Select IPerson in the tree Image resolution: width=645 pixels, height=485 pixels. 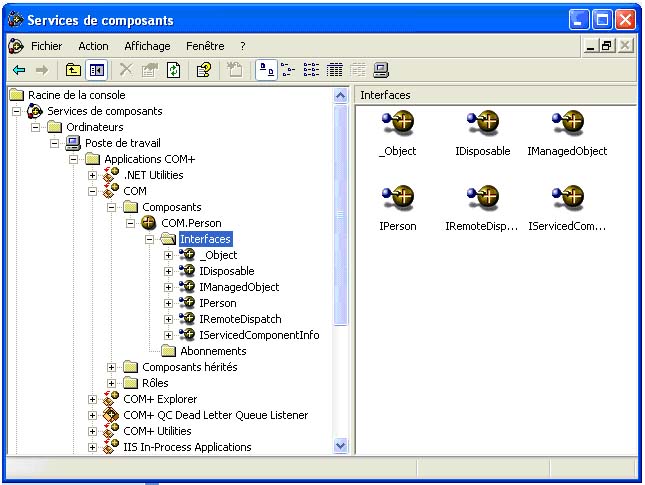point(218,303)
